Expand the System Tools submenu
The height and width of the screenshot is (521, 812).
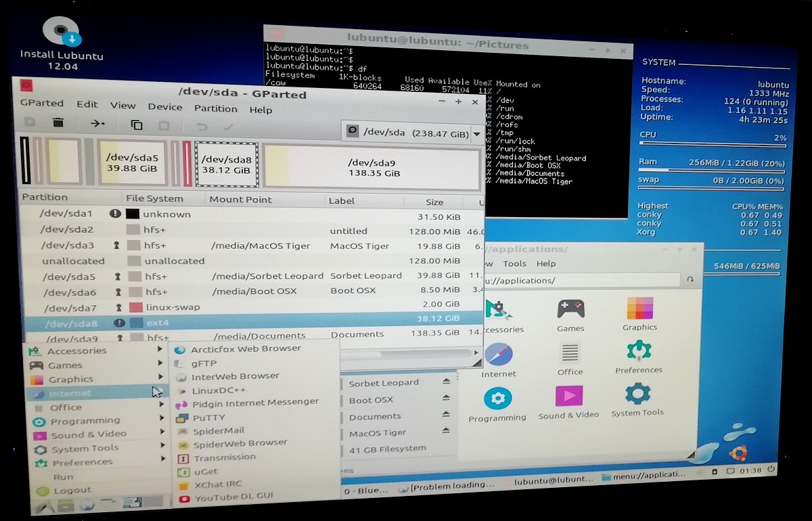point(162,445)
